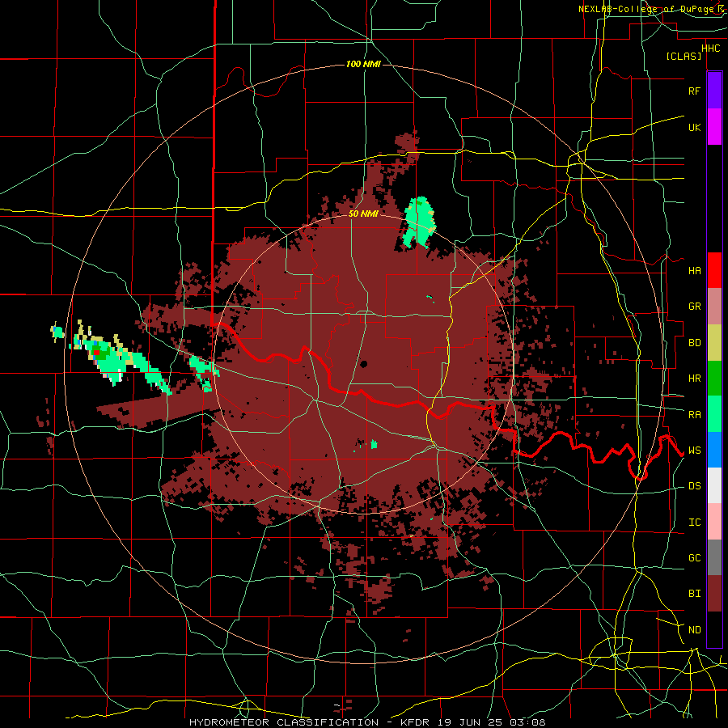
Task: Click the GC legend label
Action: [694, 558]
